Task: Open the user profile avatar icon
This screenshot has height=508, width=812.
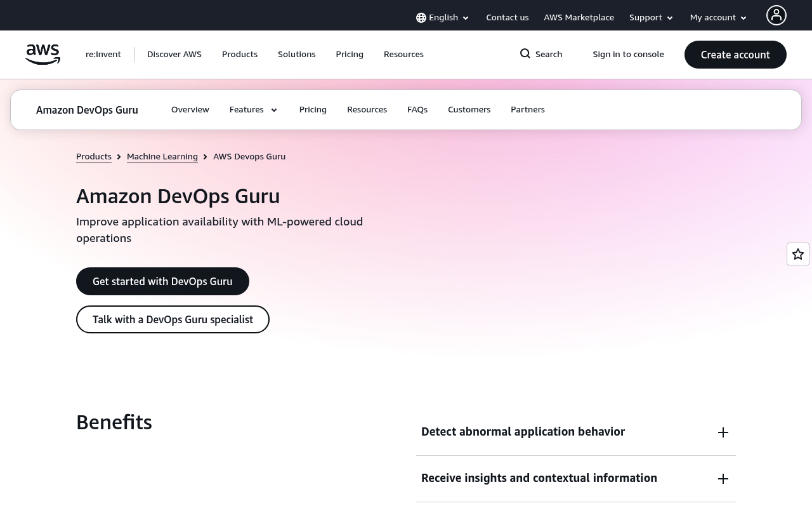Action: [x=776, y=15]
